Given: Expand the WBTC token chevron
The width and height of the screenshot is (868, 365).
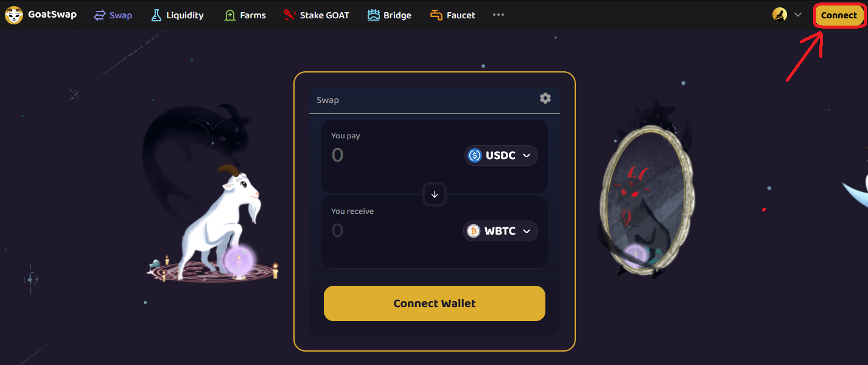Looking at the screenshot, I should (x=527, y=231).
